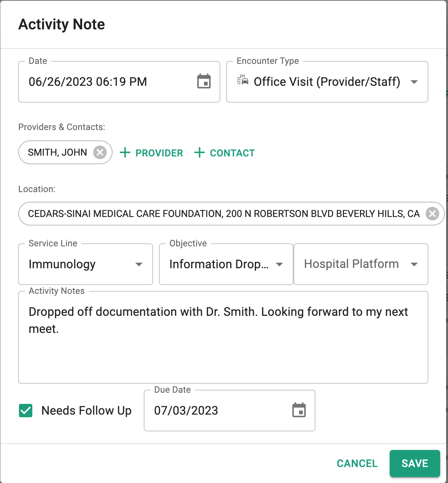Uncheck the Needs Follow Up checkbox
448x483 pixels.
26,411
